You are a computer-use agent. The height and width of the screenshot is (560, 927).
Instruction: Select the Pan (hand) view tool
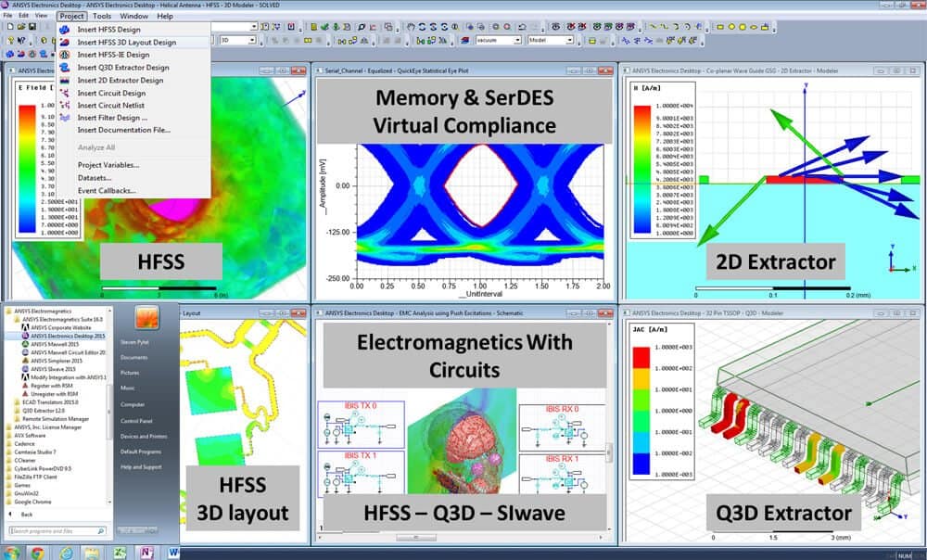(411, 27)
